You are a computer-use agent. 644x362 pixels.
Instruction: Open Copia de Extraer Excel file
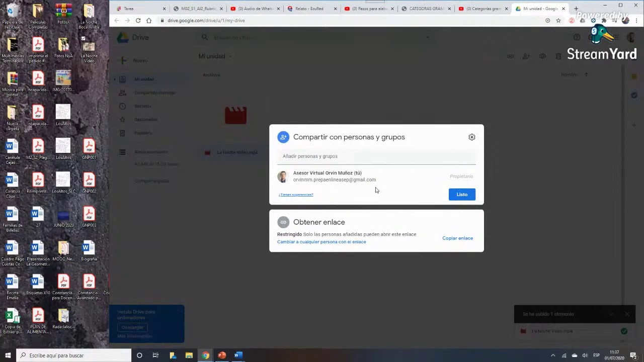click(13, 321)
